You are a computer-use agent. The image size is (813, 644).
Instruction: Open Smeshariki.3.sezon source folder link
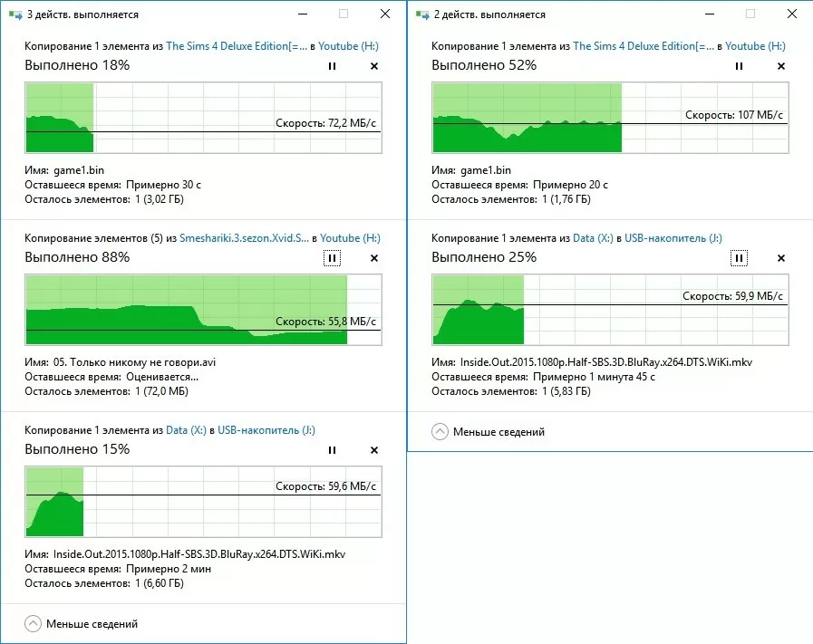pos(244,238)
